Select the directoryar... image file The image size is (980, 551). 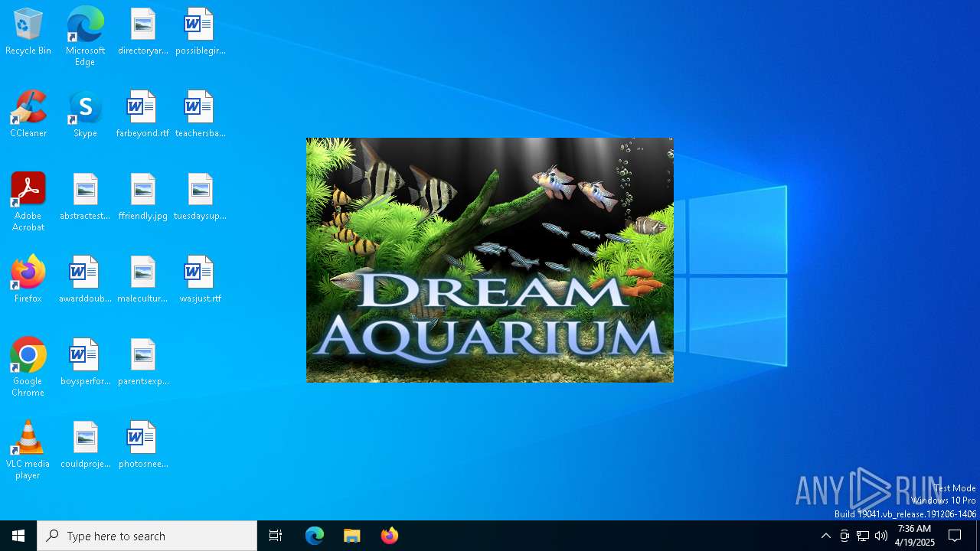(x=142, y=31)
